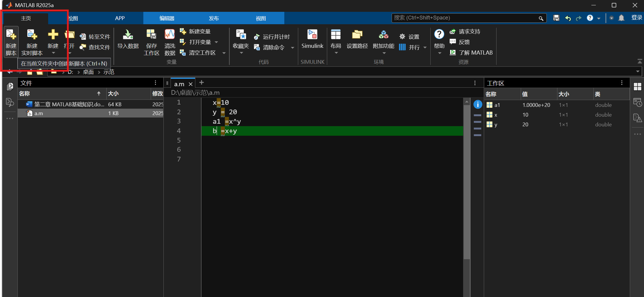Open Settings (设置) gear
The height and width of the screenshot is (297, 644).
pyautogui.click(x=409, y=37)
